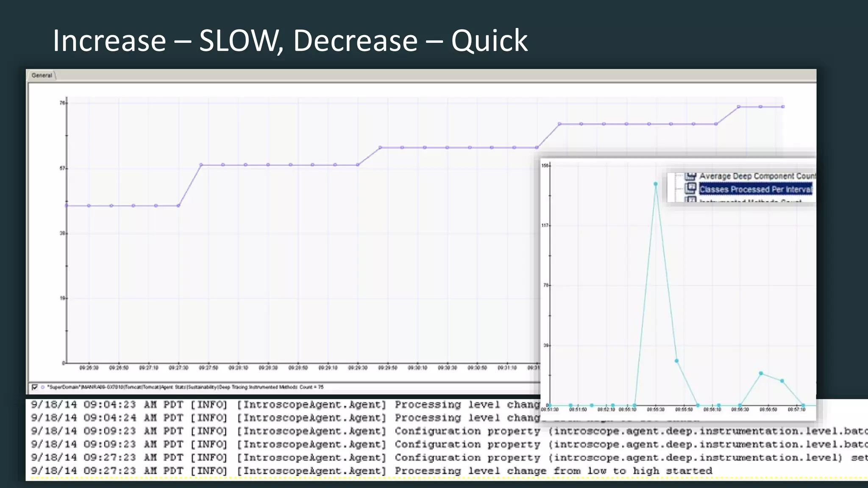Click the last data point on the purple line
Image resolution: width=868 pixels, height=488 pixels.
[x=783, y=107]
